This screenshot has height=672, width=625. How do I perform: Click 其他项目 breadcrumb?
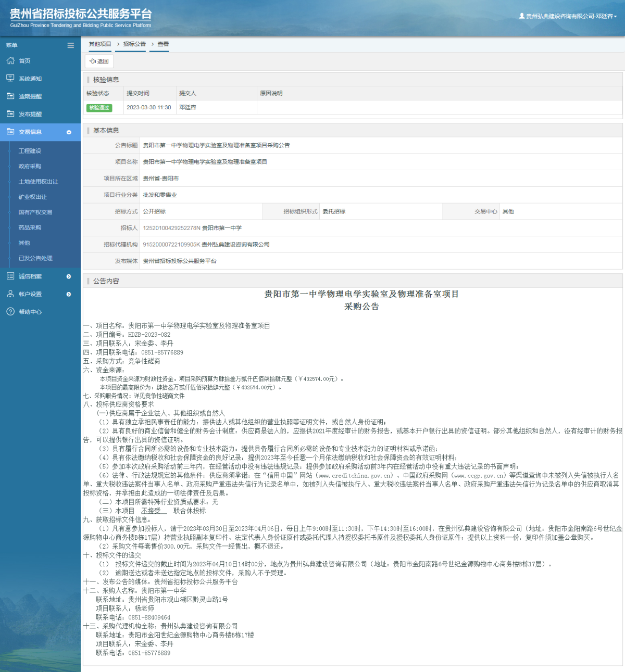pos(100,44)
